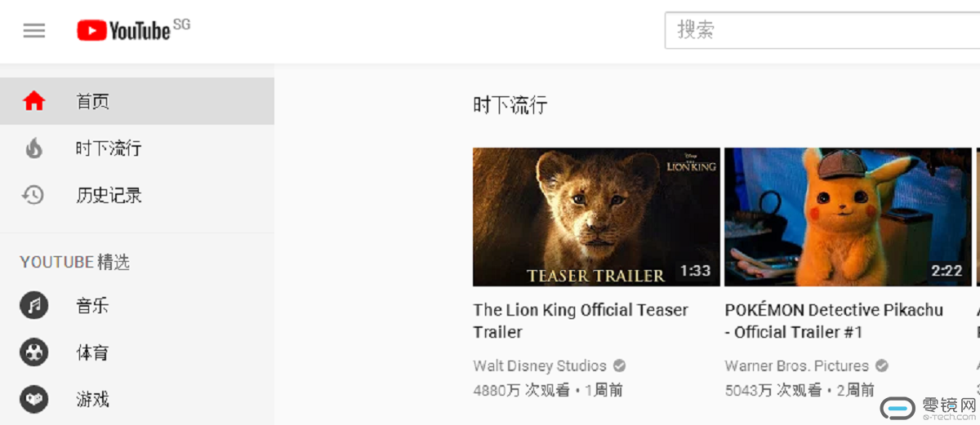Play The Lion King teaser thumbnail
980x425 pixels.
tap(596, 217)
